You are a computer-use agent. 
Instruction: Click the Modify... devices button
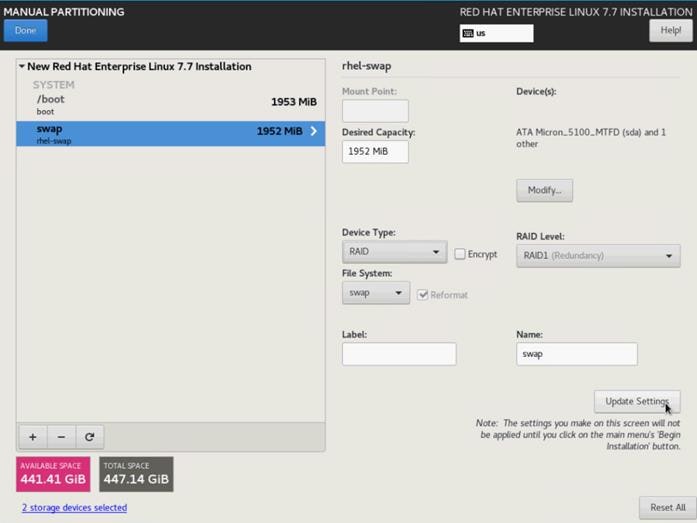(x=545, y=190)
